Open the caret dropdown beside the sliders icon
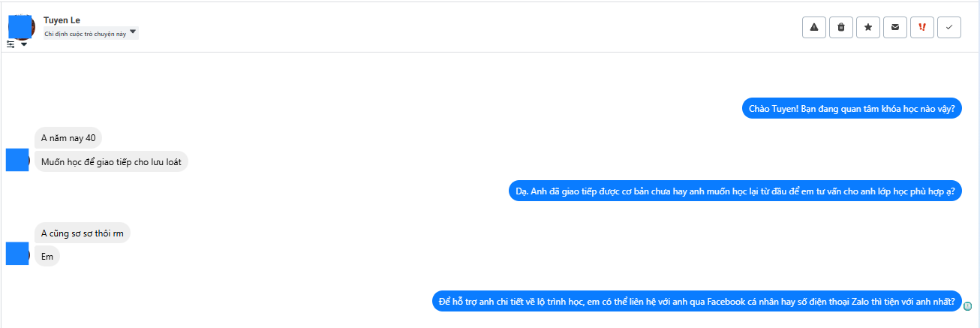 24,44
